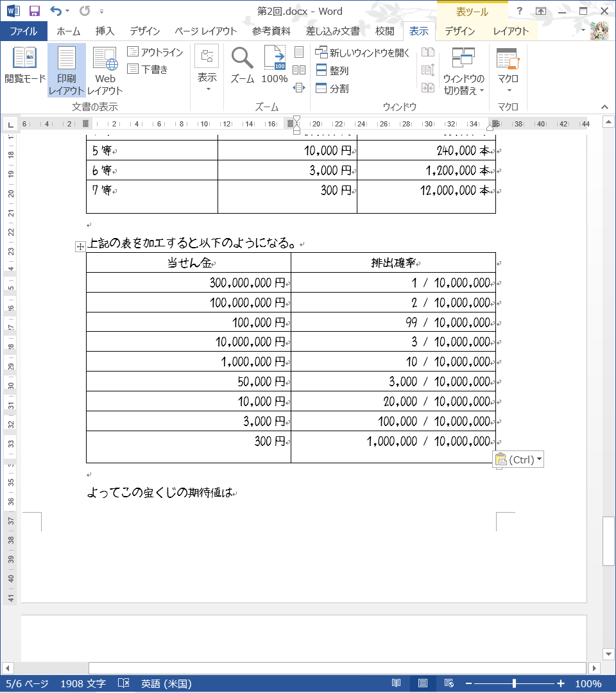Open the (Ctrl) paste options dropdown

pos(539,459)
